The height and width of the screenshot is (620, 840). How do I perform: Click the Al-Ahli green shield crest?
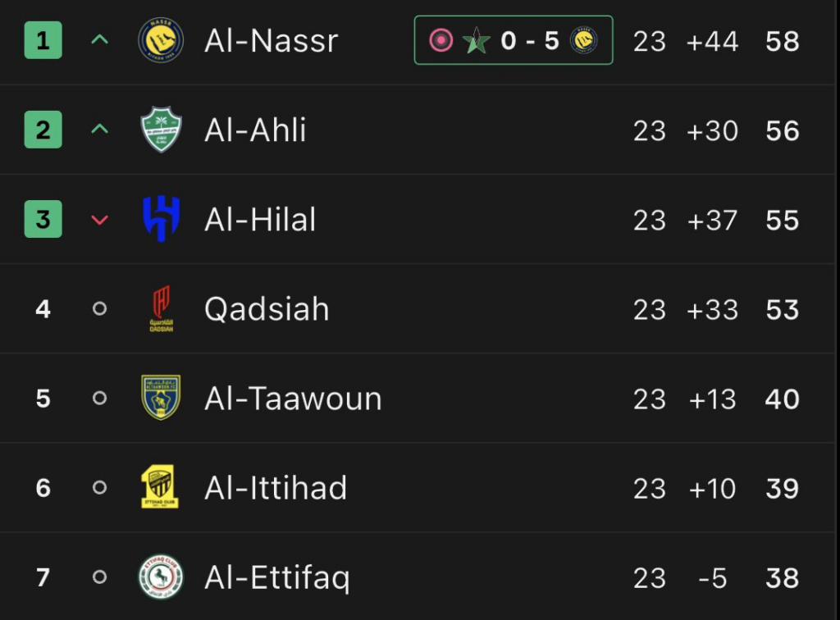click(161, 130)
